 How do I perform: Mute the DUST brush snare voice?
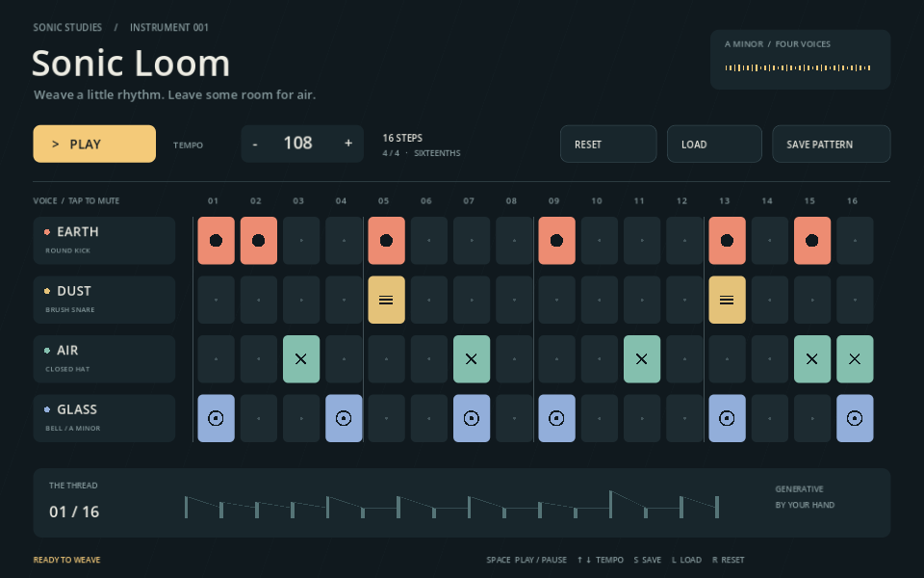click(104, 300)
